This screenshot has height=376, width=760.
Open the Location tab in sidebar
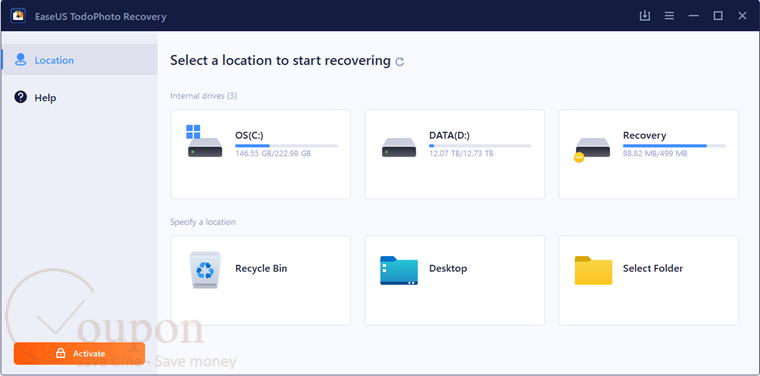click(79, 60)
